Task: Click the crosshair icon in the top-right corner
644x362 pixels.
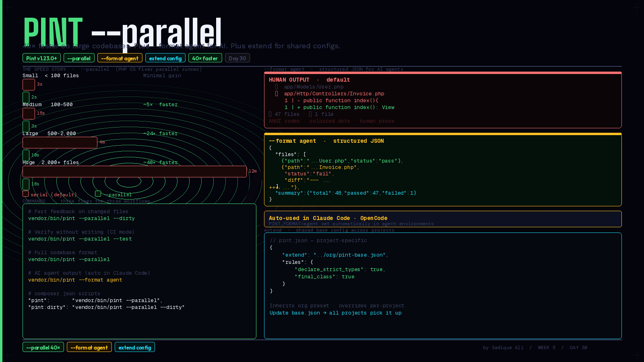Action: pos(636,7)
